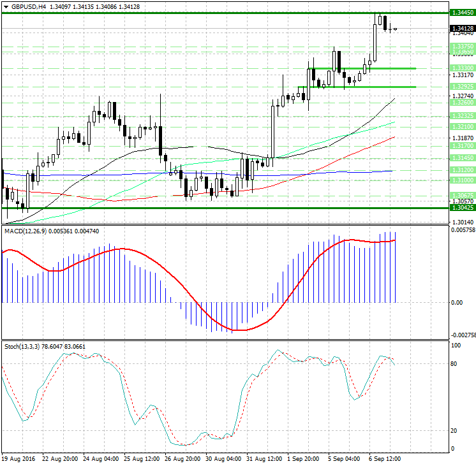Click the 31 Aug 12:00 time marker
The height and width of the screenshot is (466, 476).
pyautogui.click(x=264, y=458)
